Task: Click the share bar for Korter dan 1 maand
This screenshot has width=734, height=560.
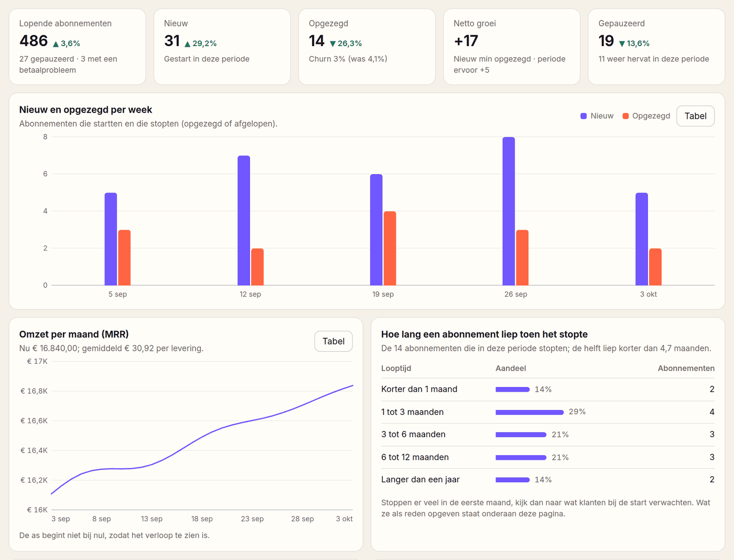Action: coord(513,390)
